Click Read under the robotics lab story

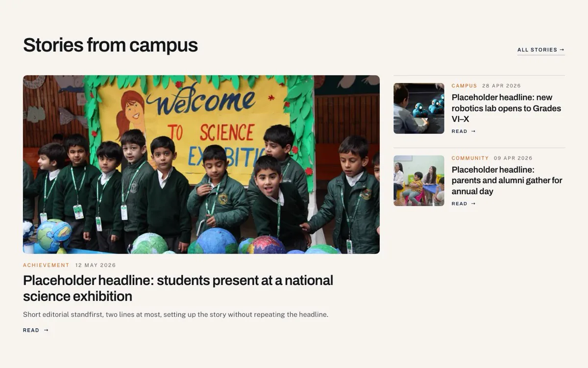(464, 131)
